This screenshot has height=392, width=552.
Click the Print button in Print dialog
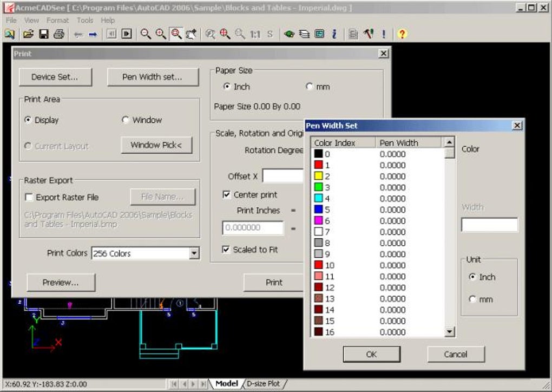pyautogui.click(x=274, y=283)
